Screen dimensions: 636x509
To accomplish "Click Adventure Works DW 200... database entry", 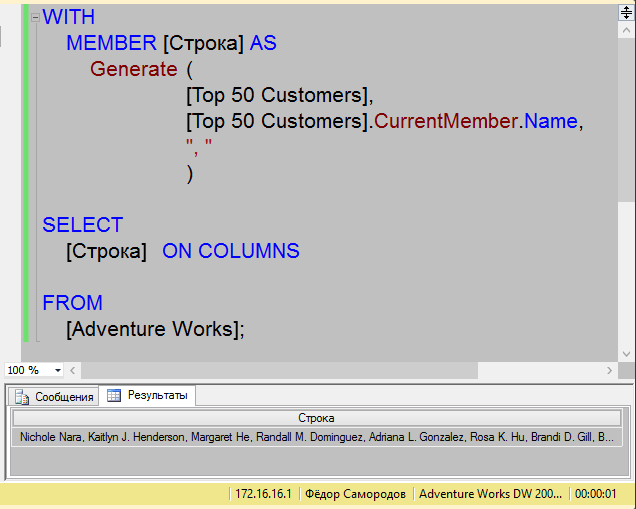I will click(x=490, y=494).
